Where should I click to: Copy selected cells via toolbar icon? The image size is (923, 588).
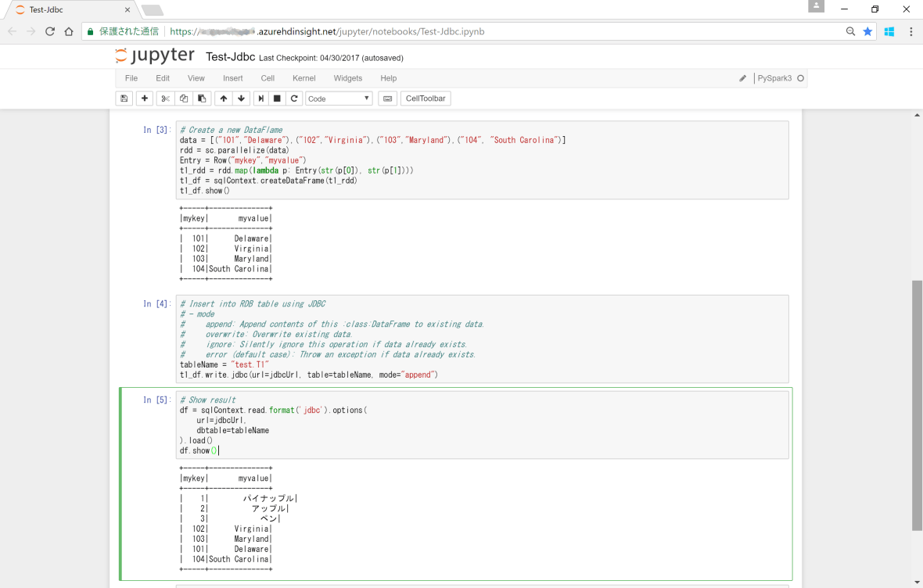[x=184, y=99]
